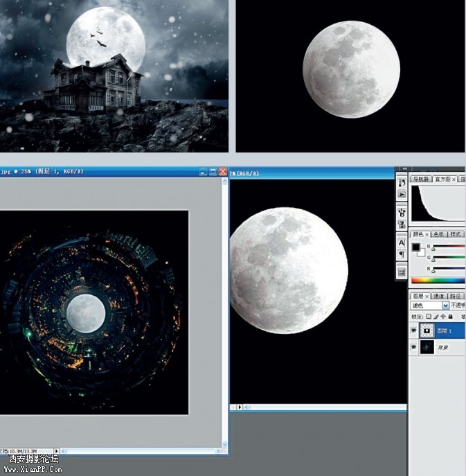
Task: Click the black foreground color swatch
Action: tap(415, 247)
